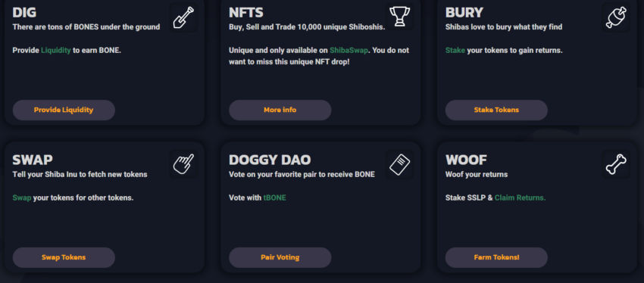The width and height of the screenshot is (644, 283).
Task: Open More info about NFTs
Action: (x=280, y=110)
